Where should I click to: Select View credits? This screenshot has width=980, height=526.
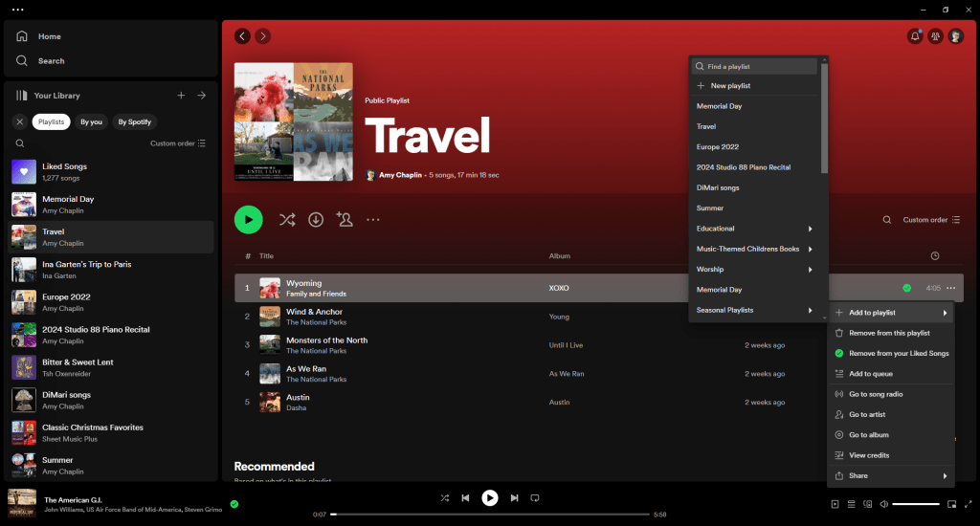click(x=891, y=455)
